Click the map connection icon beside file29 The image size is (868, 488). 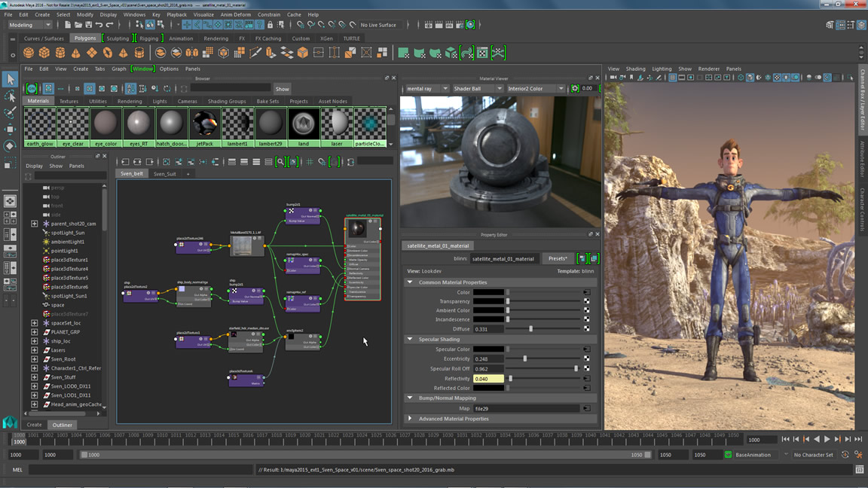586,408
